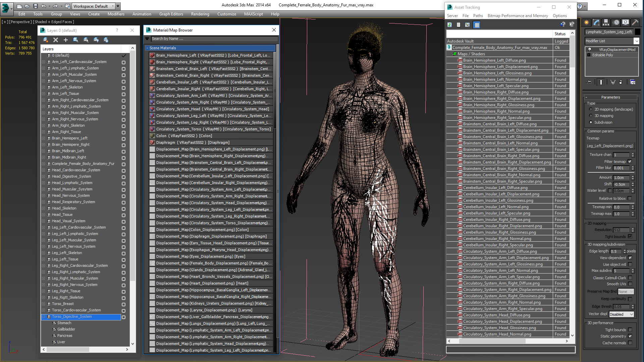This screenshot has height=362, width=644.
Task: Click Add Selected Objects plus icon in Layer dialog
Action: click(66, 40)
